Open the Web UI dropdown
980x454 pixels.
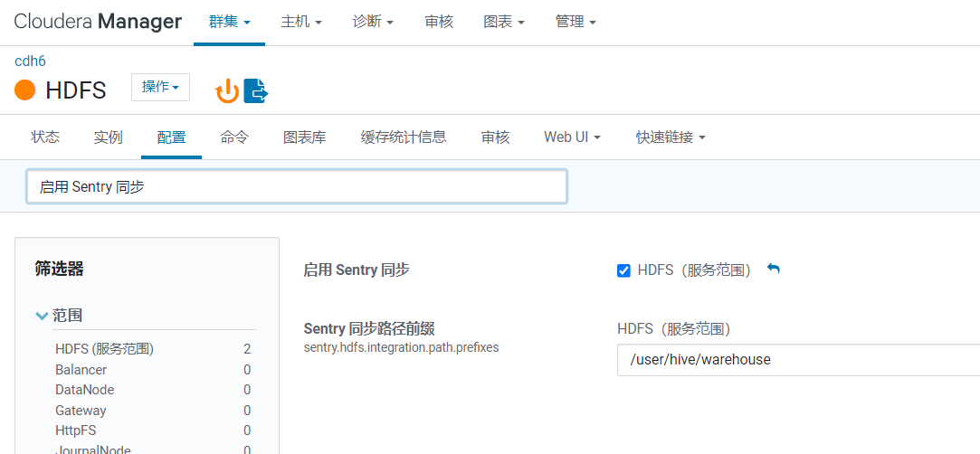point(572,137)
